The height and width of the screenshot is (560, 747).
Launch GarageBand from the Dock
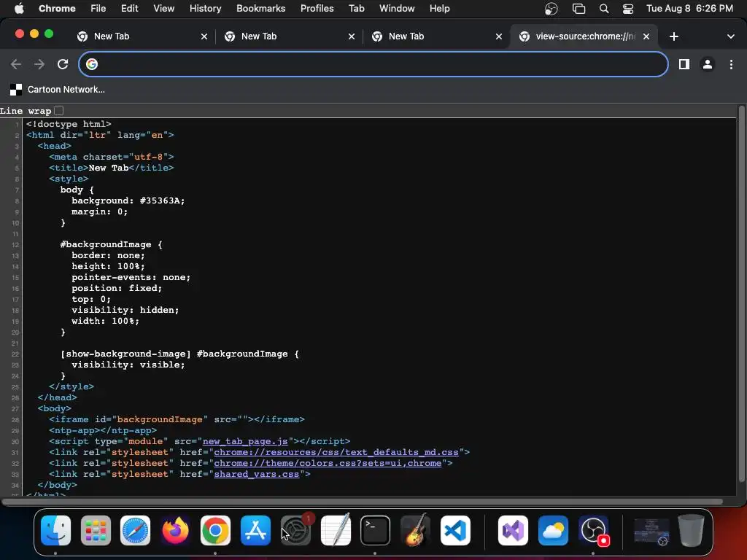(415, 531)
